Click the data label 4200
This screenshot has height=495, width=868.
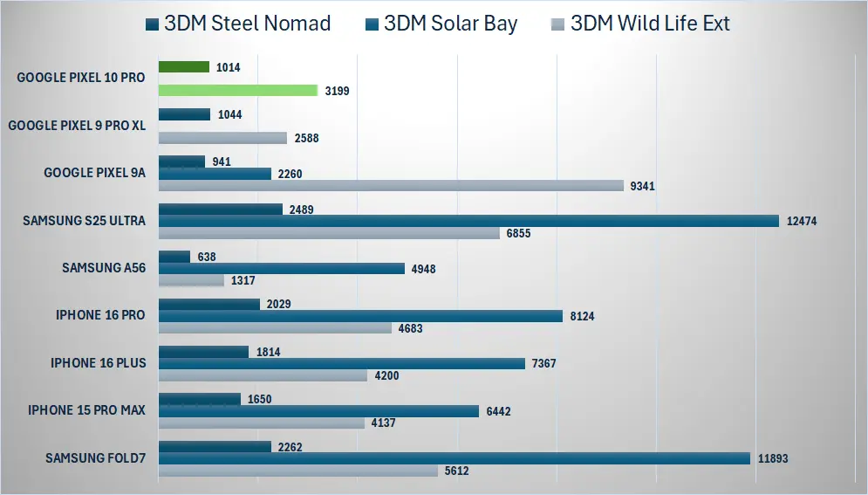[387, 376]
